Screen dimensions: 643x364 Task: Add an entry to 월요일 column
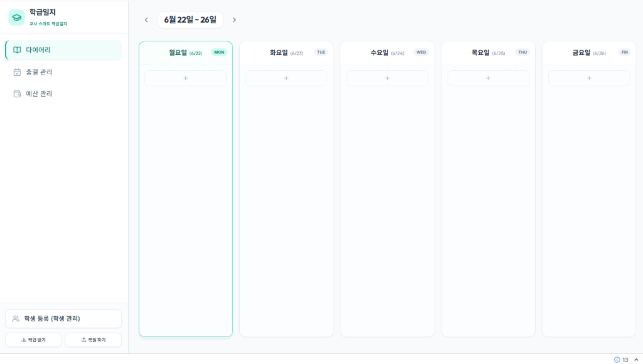click(185, 78)
